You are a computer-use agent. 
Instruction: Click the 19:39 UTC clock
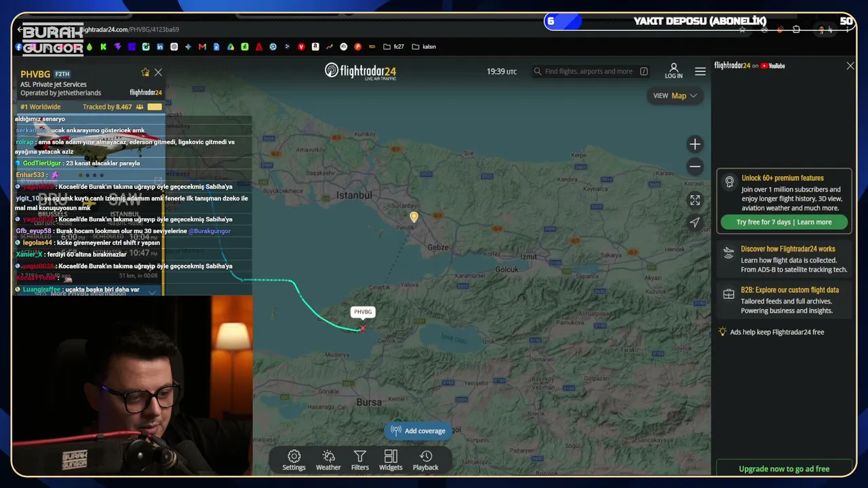click(502, 71)
